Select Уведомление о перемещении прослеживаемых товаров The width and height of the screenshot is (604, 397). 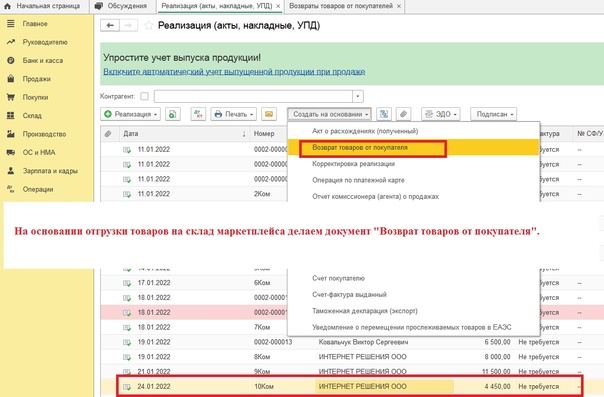coord(413,327)
